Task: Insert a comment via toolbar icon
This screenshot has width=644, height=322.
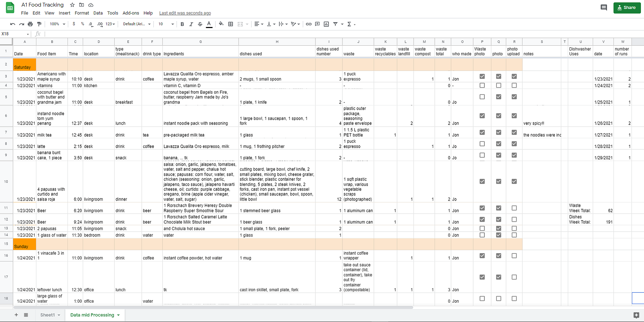Action: click(317, 24)
